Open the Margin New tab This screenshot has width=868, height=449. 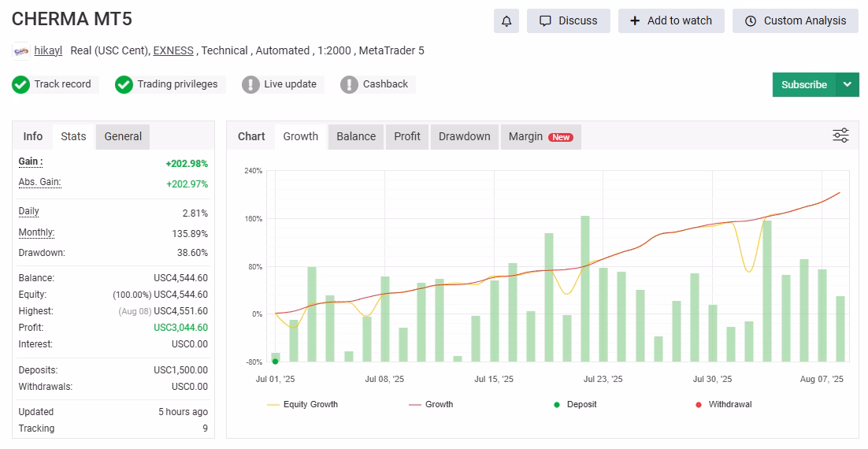click(541, 137)
